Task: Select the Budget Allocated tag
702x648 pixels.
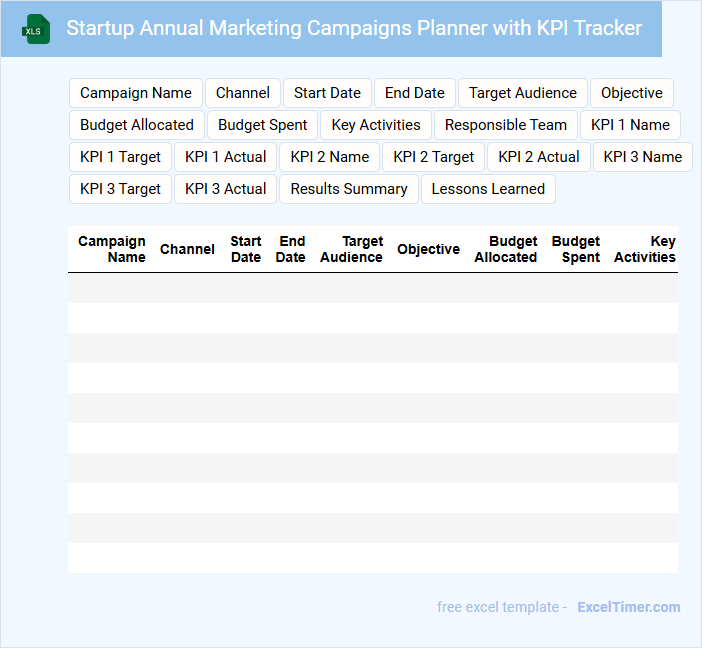Action: (137, 125)
